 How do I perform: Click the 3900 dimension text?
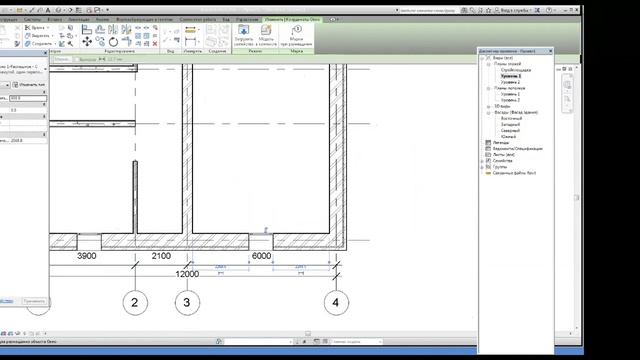[x=87, y=256]
